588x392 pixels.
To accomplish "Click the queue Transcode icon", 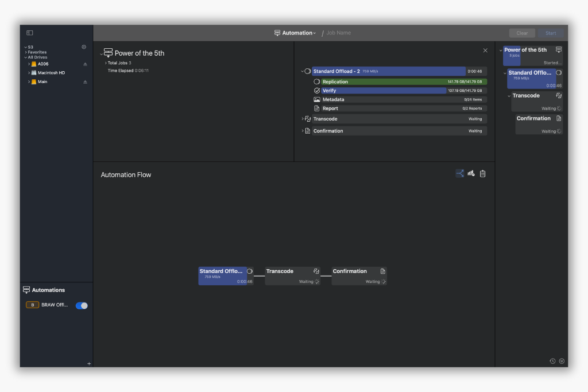I will click(559, 96).
